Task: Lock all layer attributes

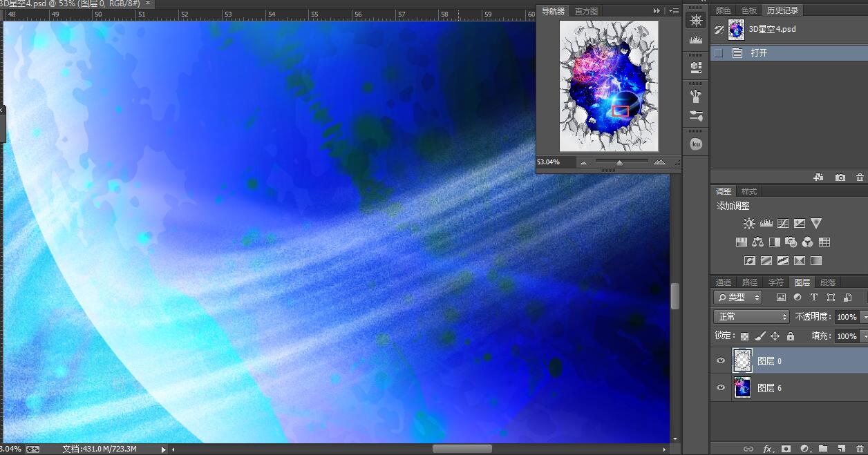Action: [791, 336]
